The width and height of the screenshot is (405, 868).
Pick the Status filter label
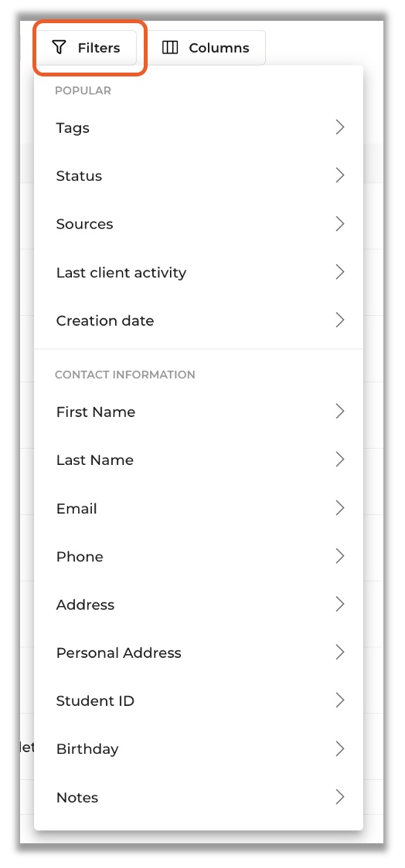tap(80, 176)
